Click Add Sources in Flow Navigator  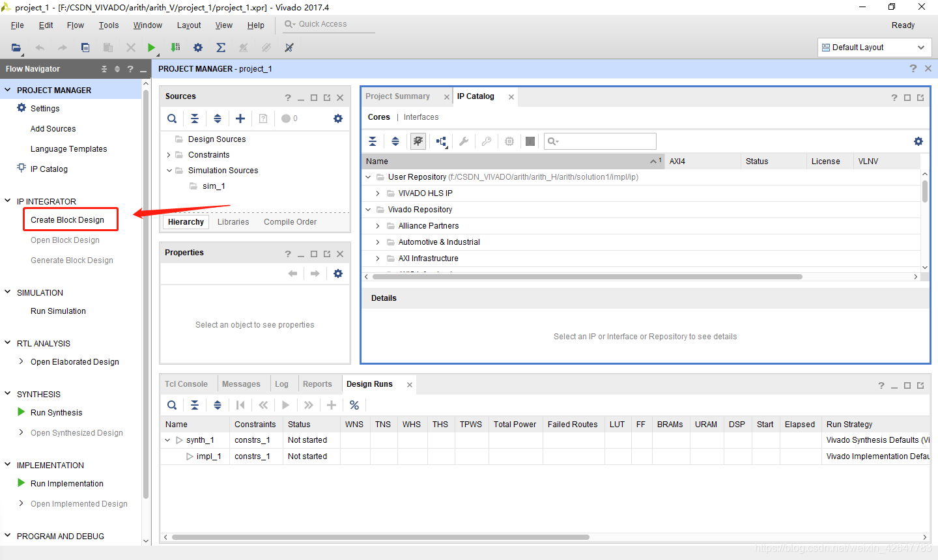tap(53, 129)
